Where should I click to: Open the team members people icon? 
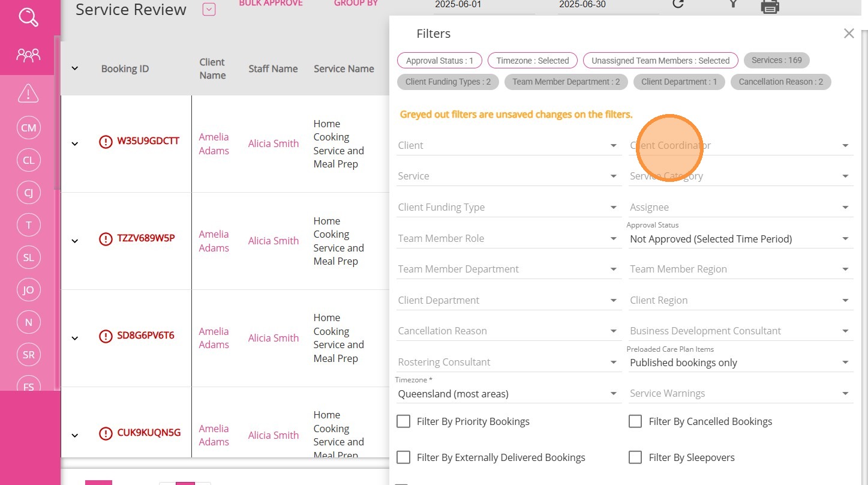click(x=28, y=56)
